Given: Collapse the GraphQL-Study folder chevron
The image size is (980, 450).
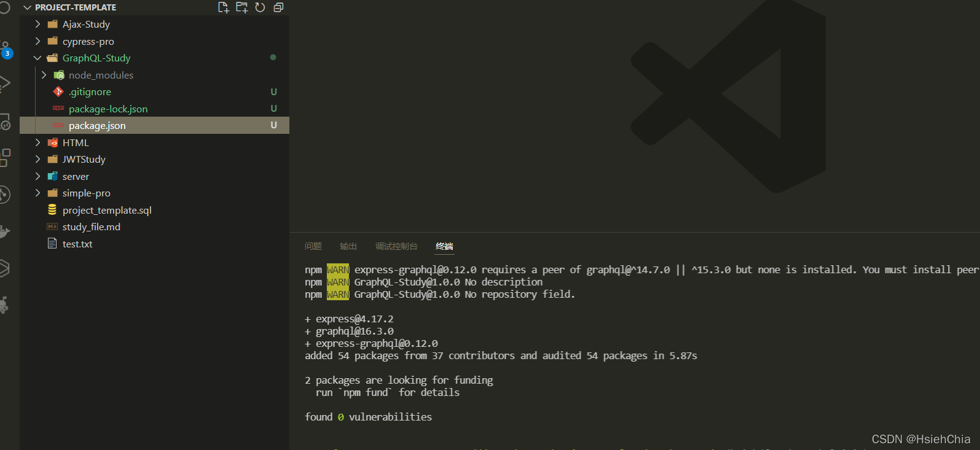Looking at the screenshot, I should [x=37, y=58].
